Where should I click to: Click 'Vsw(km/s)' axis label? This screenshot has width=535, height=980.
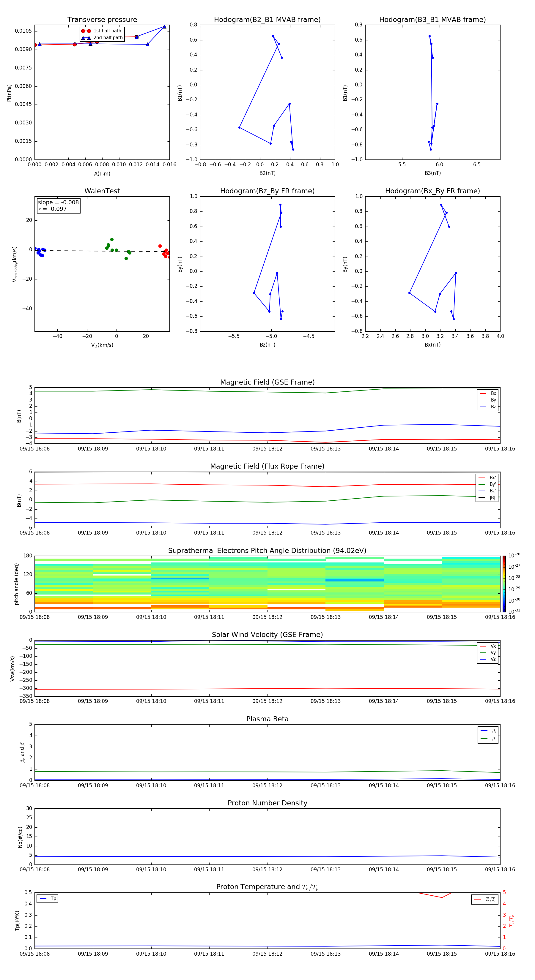click(x=12, y=668)
